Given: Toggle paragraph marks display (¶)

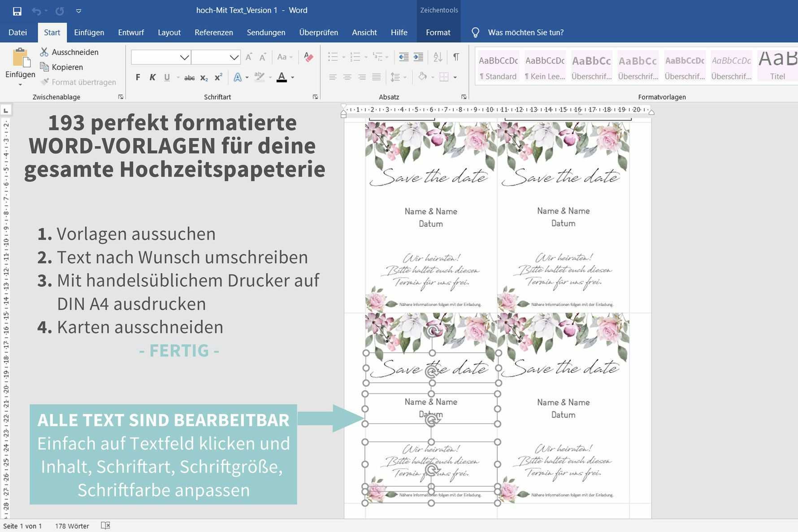Looking at the screenshot, I should pyautogui.click(x=456, y=57).
